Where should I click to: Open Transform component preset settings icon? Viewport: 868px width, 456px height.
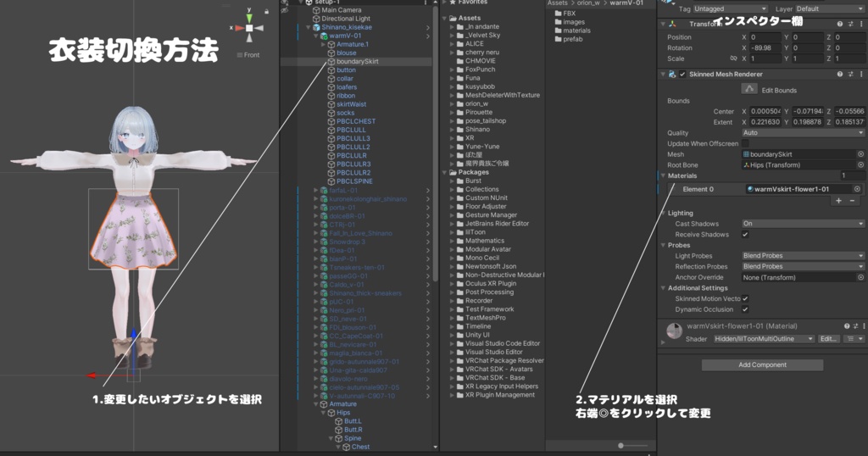[851, 24]
